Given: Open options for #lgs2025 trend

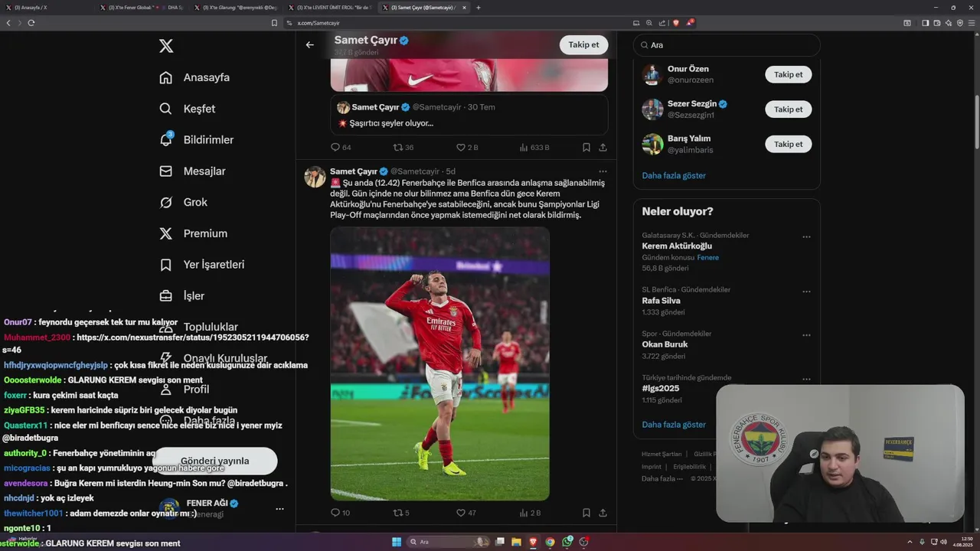Looking at the screenshot, I should pos(806,379).
